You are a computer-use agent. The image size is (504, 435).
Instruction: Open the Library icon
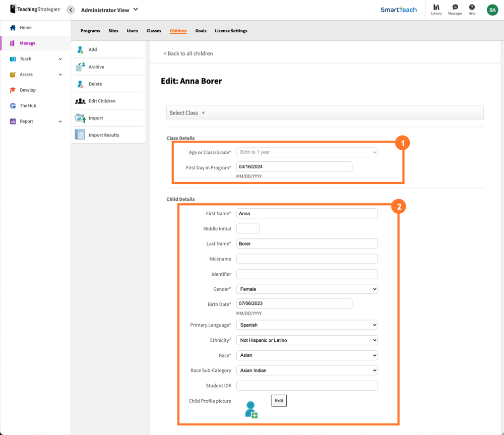point(436,9)
